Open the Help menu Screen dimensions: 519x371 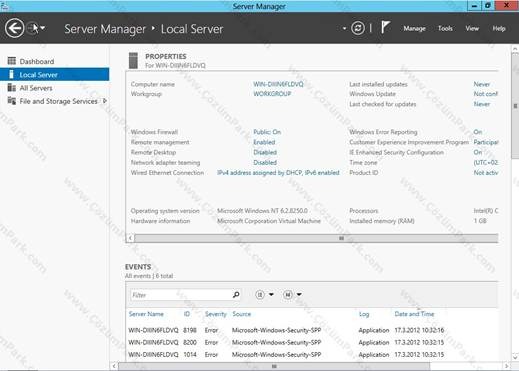click(x=499, y=28)
